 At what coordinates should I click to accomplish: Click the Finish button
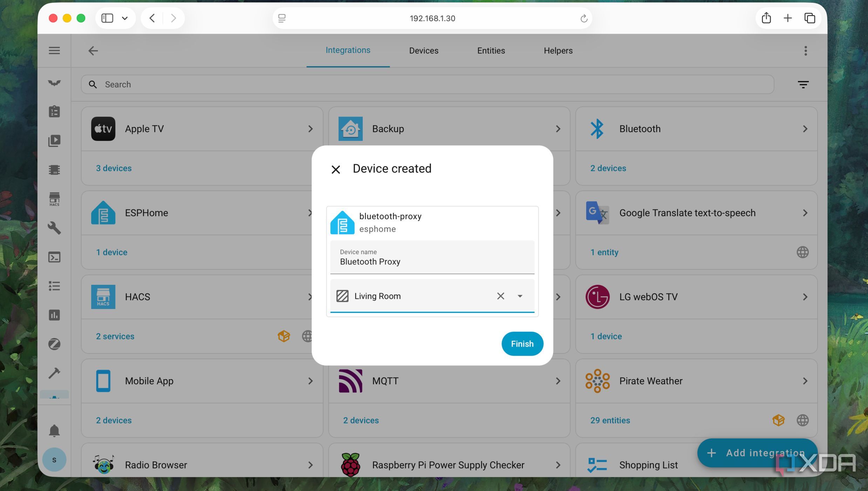coord(522,344)
